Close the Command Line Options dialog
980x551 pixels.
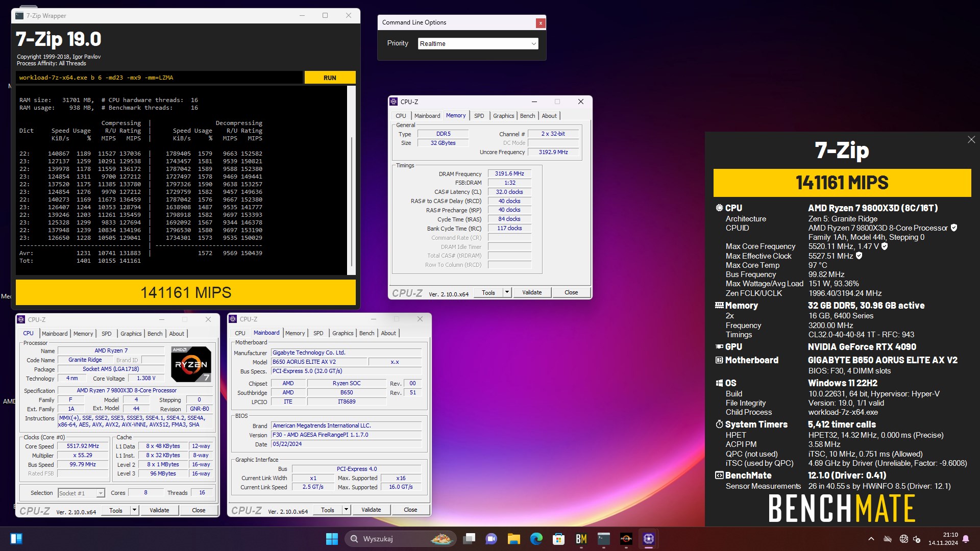(541, 23)
